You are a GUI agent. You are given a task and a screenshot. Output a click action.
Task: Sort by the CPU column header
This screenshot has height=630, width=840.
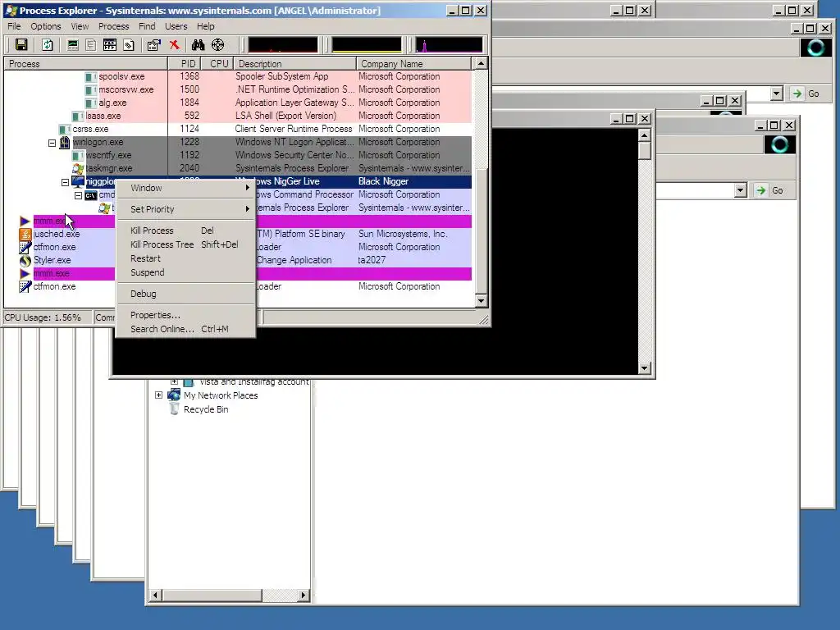tap(217, 64)
